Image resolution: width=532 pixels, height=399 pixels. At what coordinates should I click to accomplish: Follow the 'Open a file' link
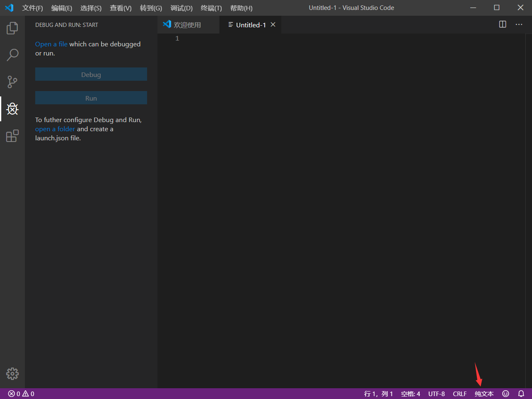(x=51, y=44)
